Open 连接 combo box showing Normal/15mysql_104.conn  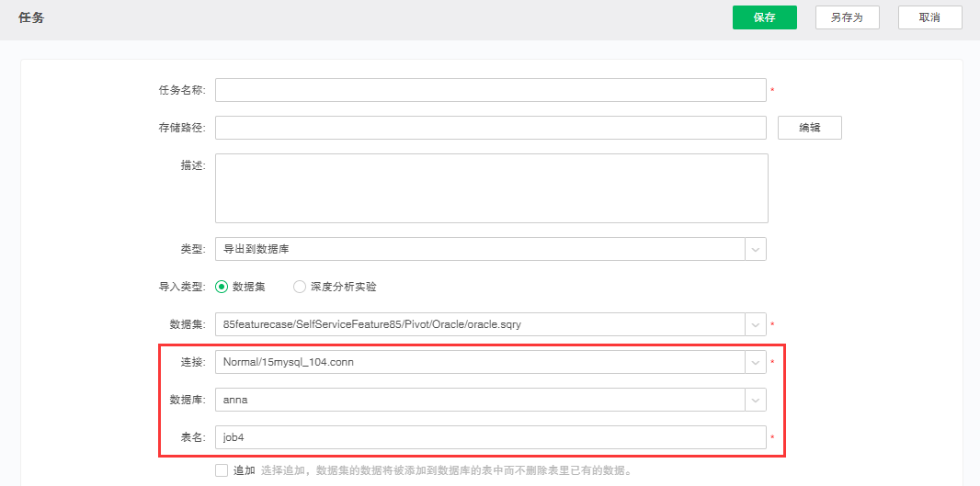click(478, 362)
